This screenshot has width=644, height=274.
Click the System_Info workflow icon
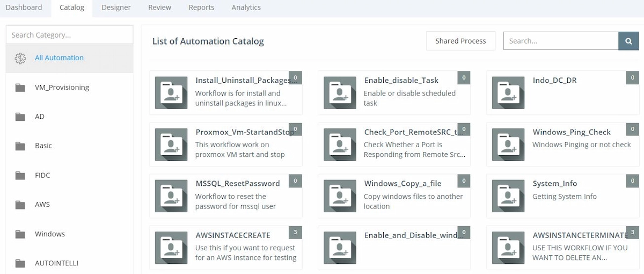pyautogui.click(x=508, y=196)
